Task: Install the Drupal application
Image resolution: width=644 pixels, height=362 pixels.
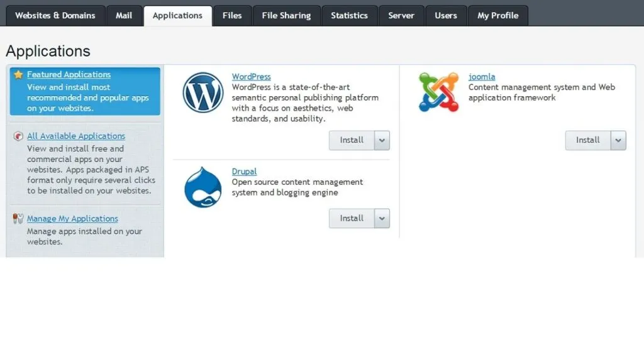Action: tap(352, 218)
